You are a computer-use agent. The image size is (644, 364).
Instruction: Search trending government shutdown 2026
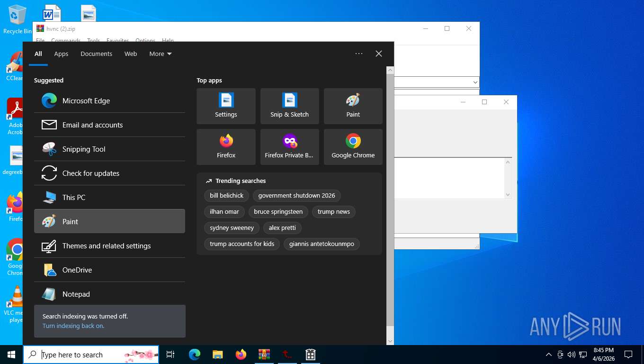coord(296,195)
